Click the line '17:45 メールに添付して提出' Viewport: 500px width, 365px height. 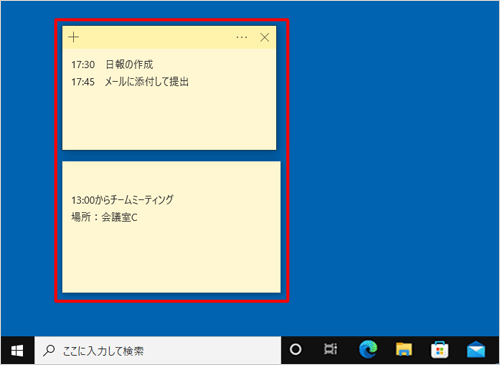pos(130,82)
